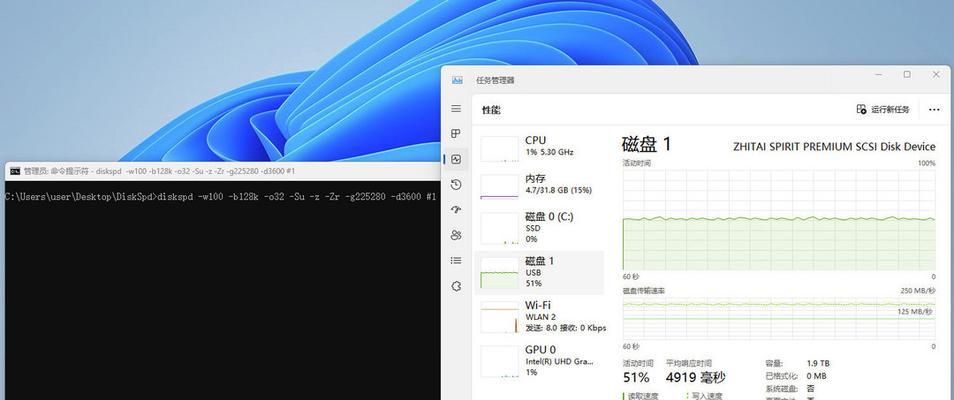
Task: Open the more options ellipsis menu
Action: pyautogui.click(x=935, y=110)
